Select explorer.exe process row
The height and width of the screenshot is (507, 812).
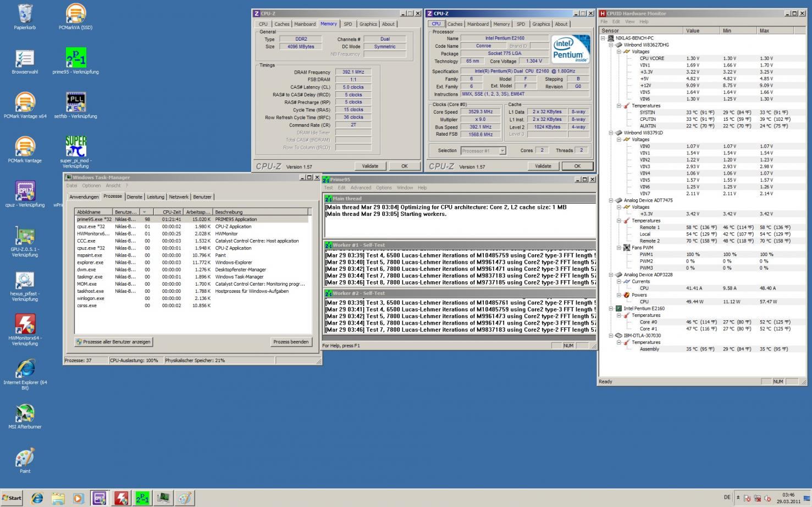coord(192,263)
